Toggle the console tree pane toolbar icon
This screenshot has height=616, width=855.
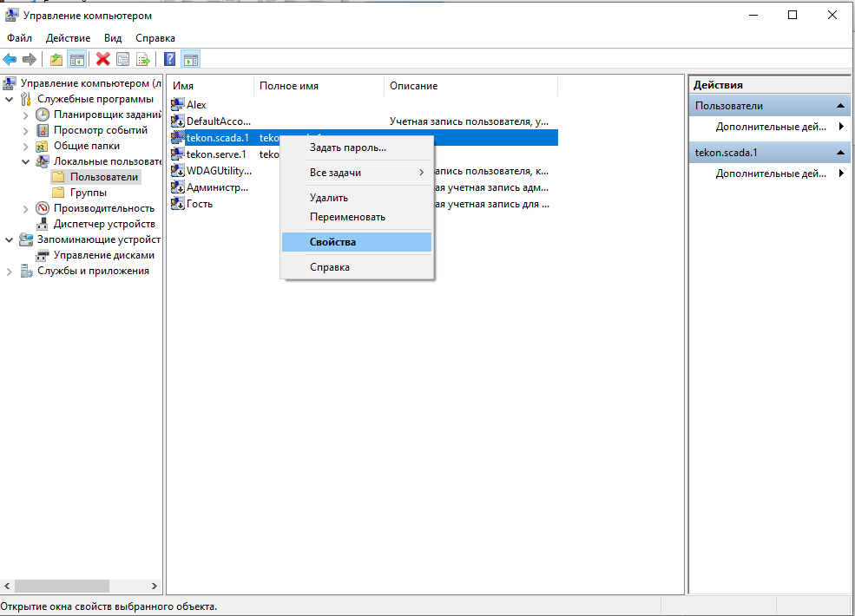[x=77, y=59]
